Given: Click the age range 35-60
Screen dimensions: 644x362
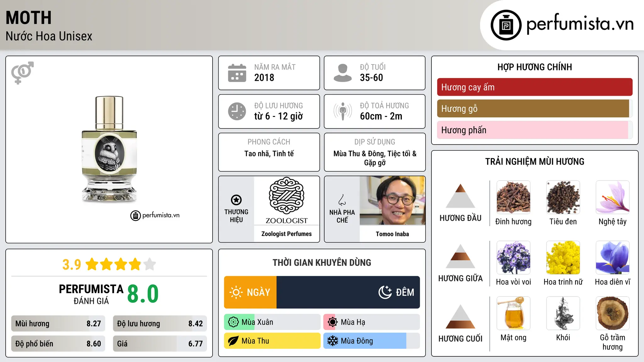Looking at the screenshot, I should 371,78.
